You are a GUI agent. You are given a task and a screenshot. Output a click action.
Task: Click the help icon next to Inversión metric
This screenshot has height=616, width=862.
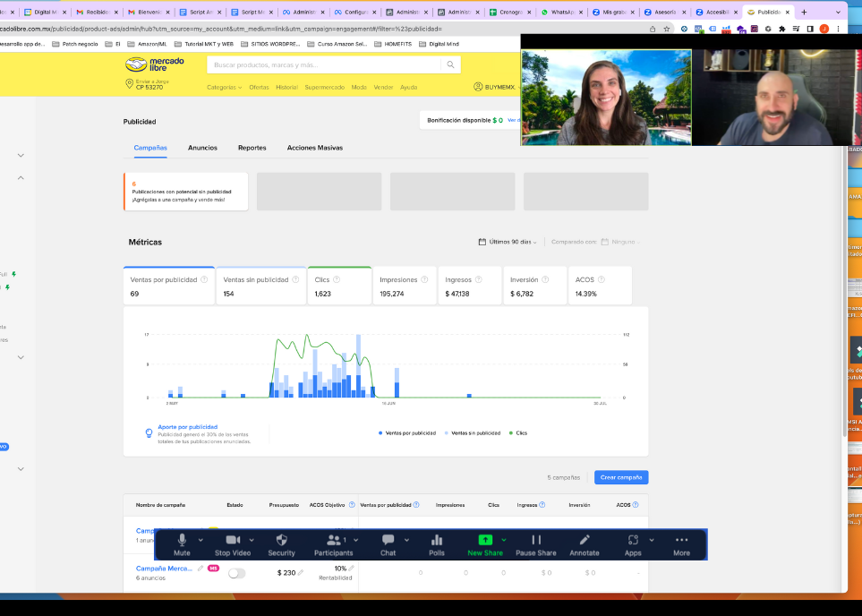[x=545, y=279]
